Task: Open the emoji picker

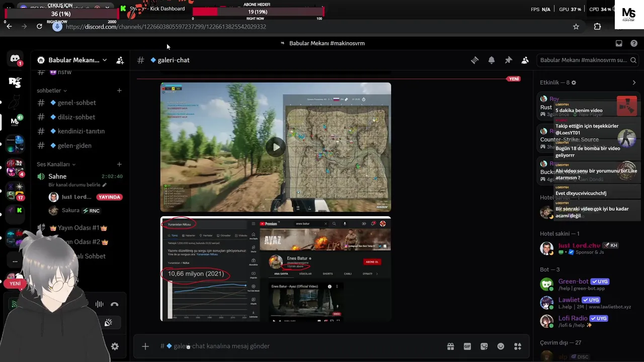Action: coord(501,346)
